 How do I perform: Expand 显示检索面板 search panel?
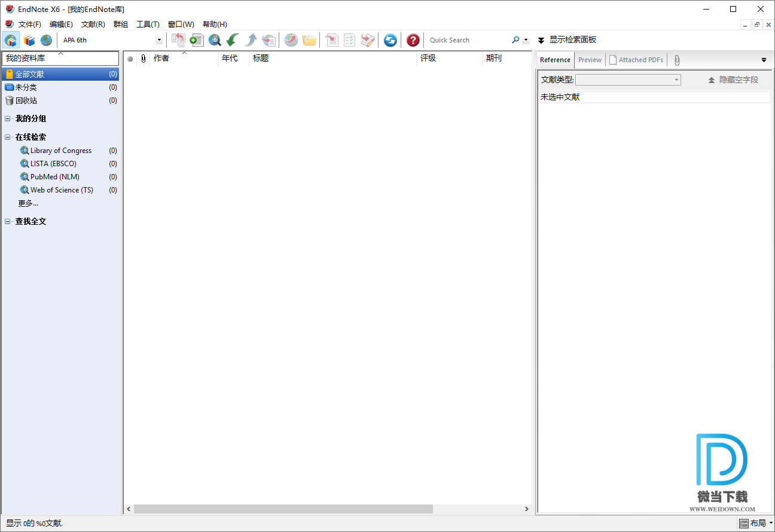pyautogui.click(x=567, y=40)
